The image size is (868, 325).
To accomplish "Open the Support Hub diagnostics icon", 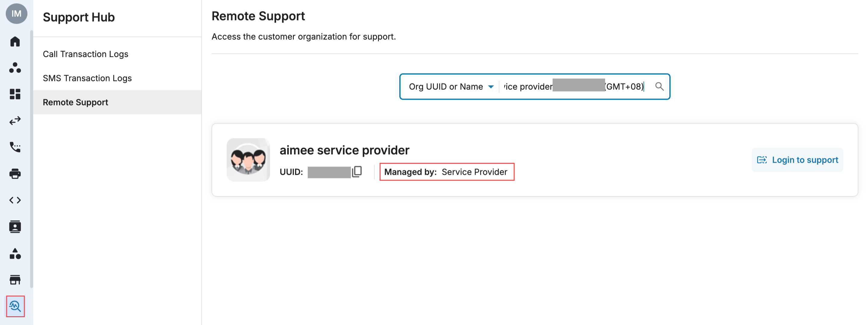I will (15, 306).
